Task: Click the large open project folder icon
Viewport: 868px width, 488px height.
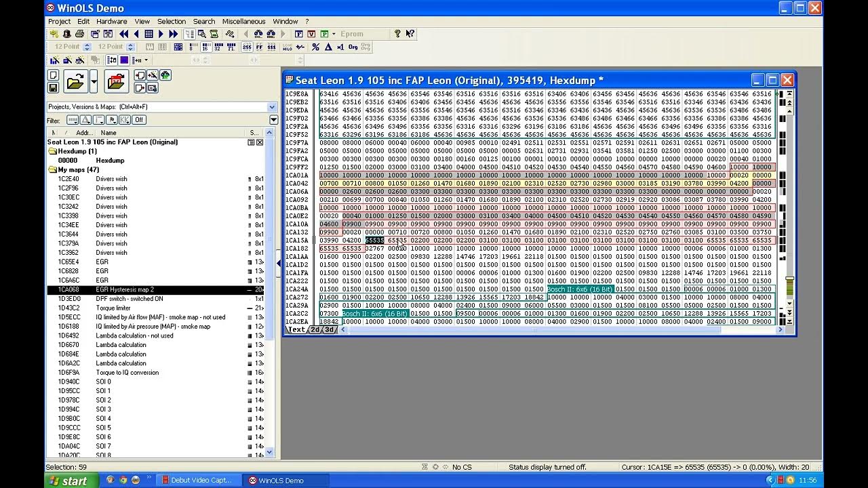Action: (75, 81)
